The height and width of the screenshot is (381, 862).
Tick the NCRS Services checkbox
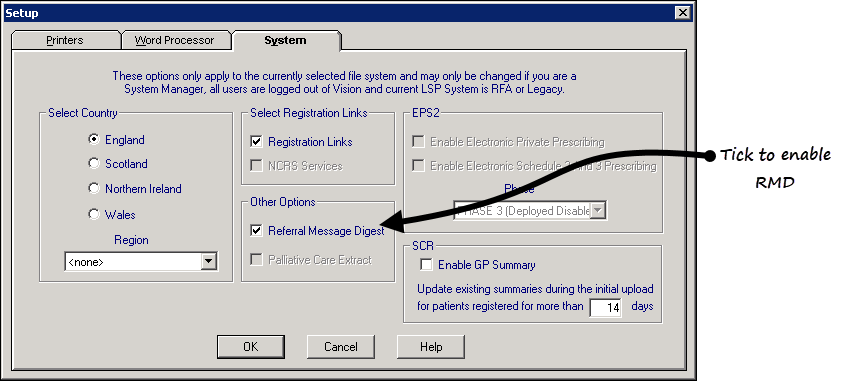point(256,165)
